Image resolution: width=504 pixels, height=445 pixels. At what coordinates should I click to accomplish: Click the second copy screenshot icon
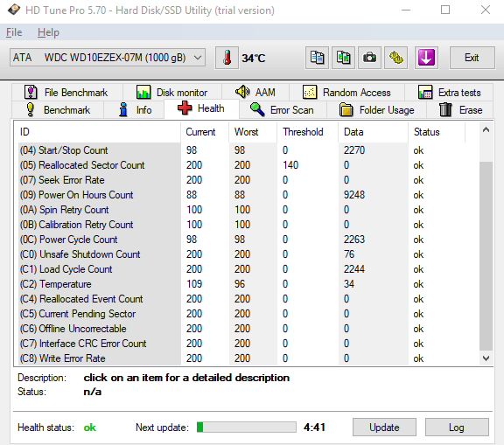(x=343, y=58)
